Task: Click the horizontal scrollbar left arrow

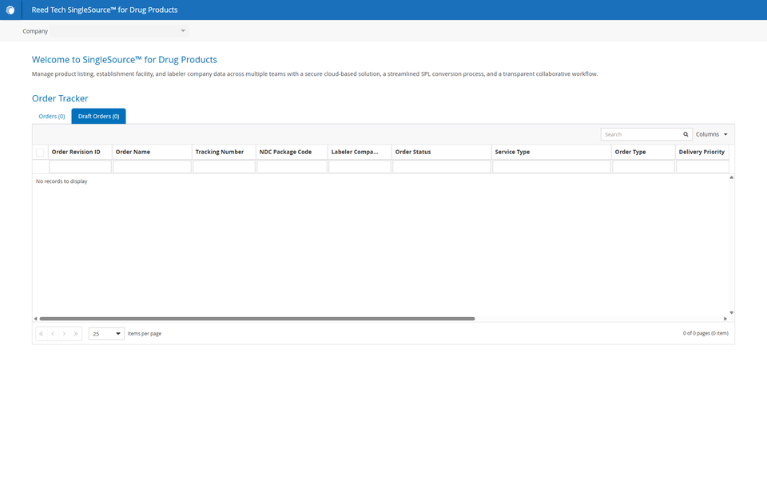Action: coord(35,318)
